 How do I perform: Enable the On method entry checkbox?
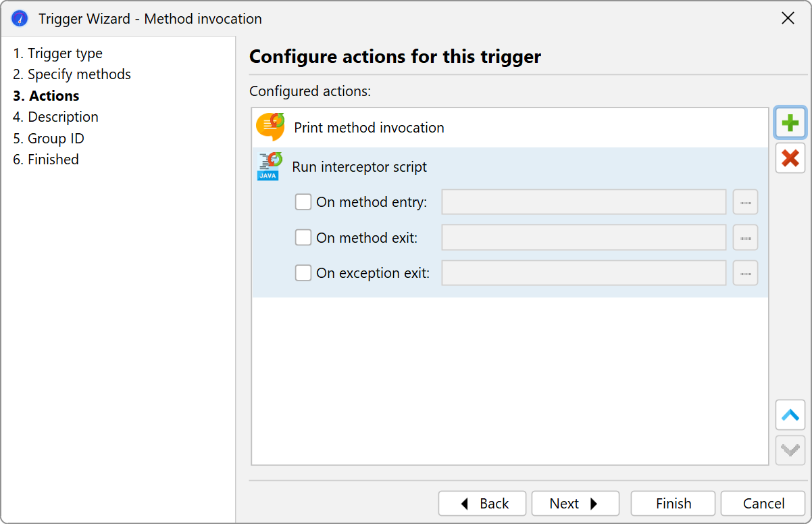tap(304, 201)
